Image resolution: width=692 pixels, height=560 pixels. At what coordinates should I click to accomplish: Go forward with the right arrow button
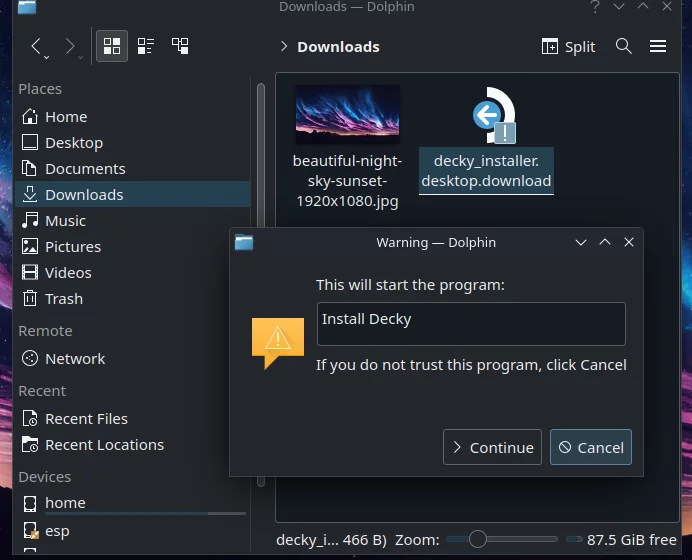(x=70, y=46)
